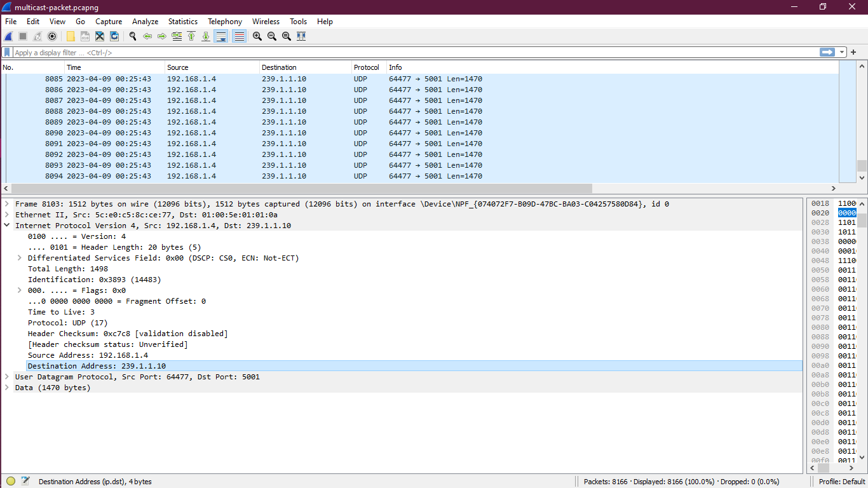The image size is (868, 488).
Task: Open the display filter history dropdown
Action: pyautogui.click(x=843, y=53)
